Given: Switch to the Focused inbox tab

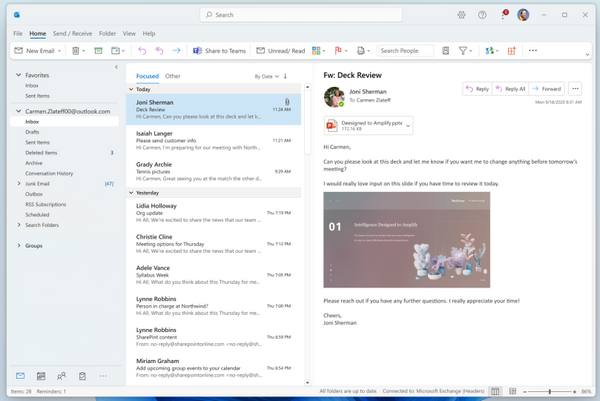Looking at the screenshot, I should pyautogui.click(x=147, y=76).
